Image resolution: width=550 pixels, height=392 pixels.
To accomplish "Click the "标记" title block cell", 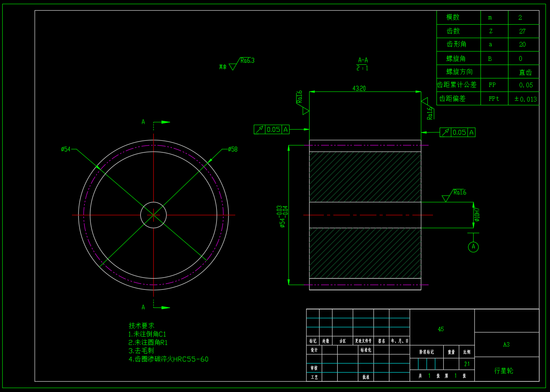I will click(313, 341).
